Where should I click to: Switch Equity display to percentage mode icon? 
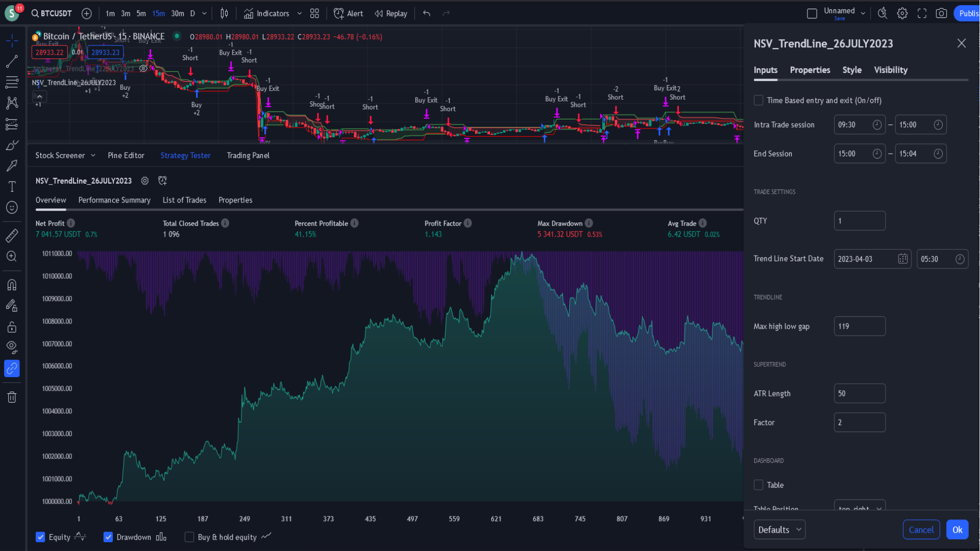[x=81, y=537]
